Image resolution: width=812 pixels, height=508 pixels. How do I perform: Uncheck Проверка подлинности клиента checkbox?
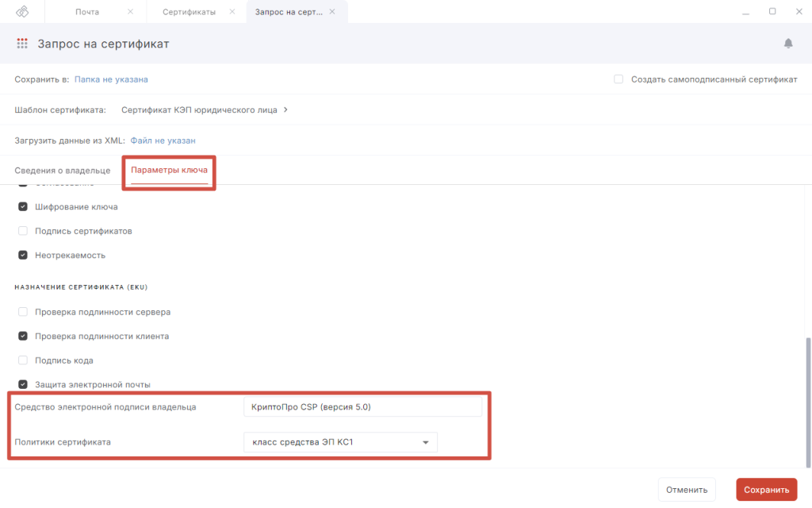(x=23, y=336)
